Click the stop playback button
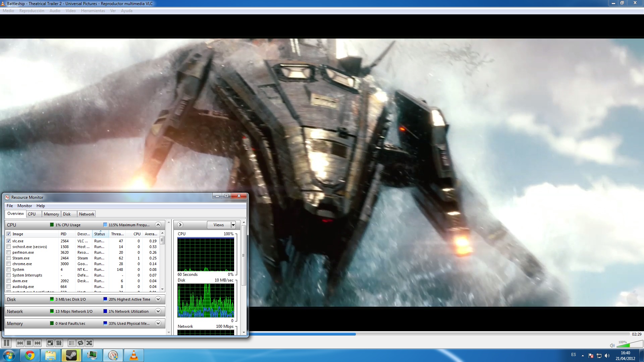Screen dimensions: 644x362 pos(29,343)
